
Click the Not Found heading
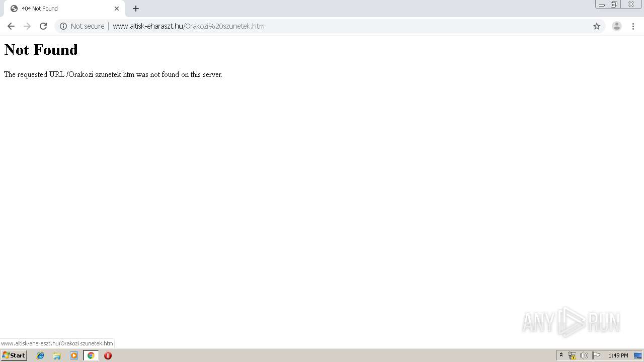pyautogui.click(x=41, y=50)
